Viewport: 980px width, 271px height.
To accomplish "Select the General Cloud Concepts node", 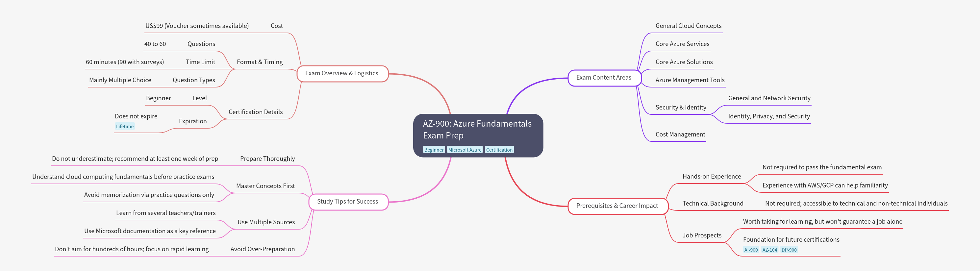I will [688, 26].
